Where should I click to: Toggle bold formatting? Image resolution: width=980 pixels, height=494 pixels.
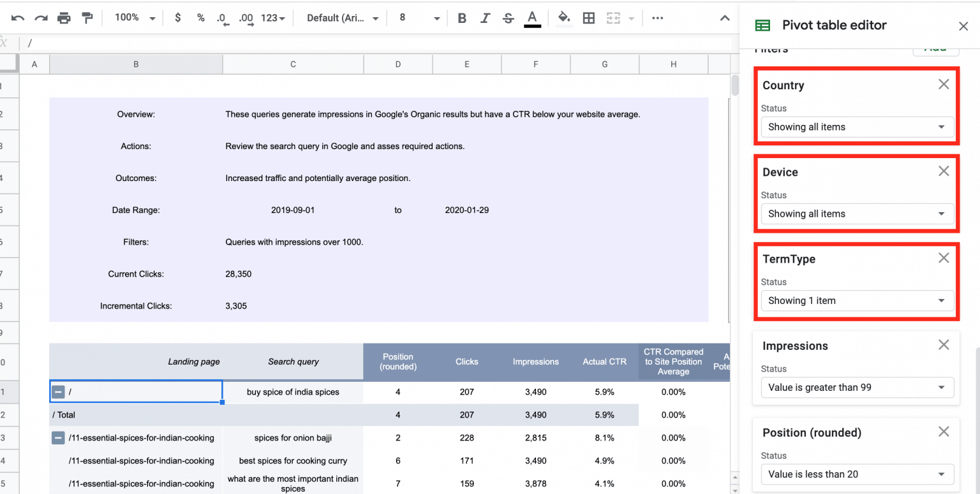[x=461, y=17]
